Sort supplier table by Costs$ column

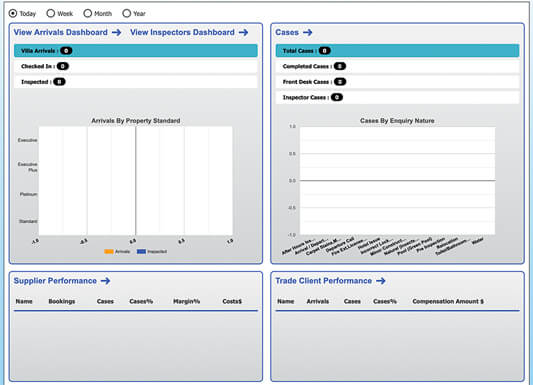232,301
